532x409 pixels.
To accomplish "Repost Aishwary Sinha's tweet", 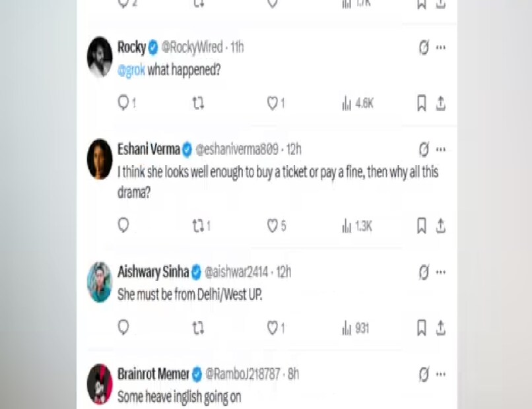I will [x=197, y=328].
